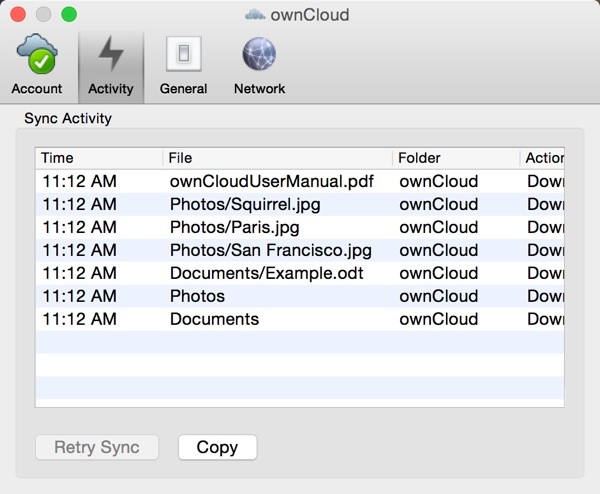Sort by the File column header
This screenshot has height=494, width=600.
coord(277,158)
